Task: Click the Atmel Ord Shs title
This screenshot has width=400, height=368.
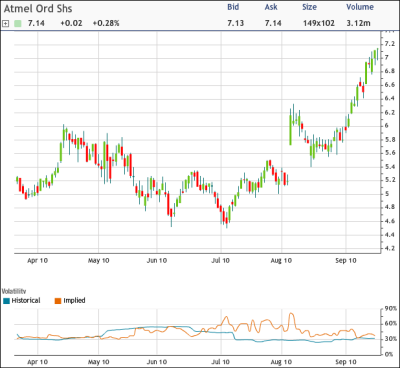Action: click(x=38, y=9)
